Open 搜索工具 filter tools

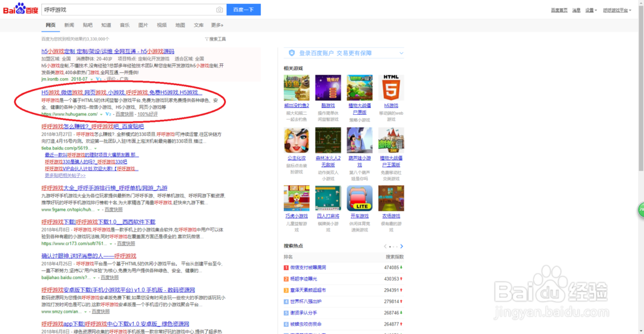click(x=215, y=39)
